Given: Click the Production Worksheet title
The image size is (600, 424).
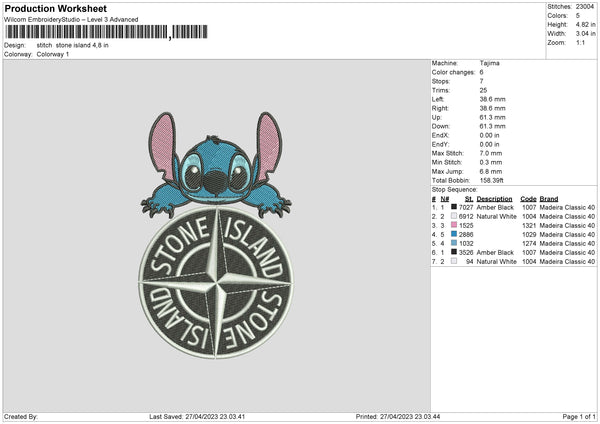Looking at the screenshot, I should tap(55, 8).
